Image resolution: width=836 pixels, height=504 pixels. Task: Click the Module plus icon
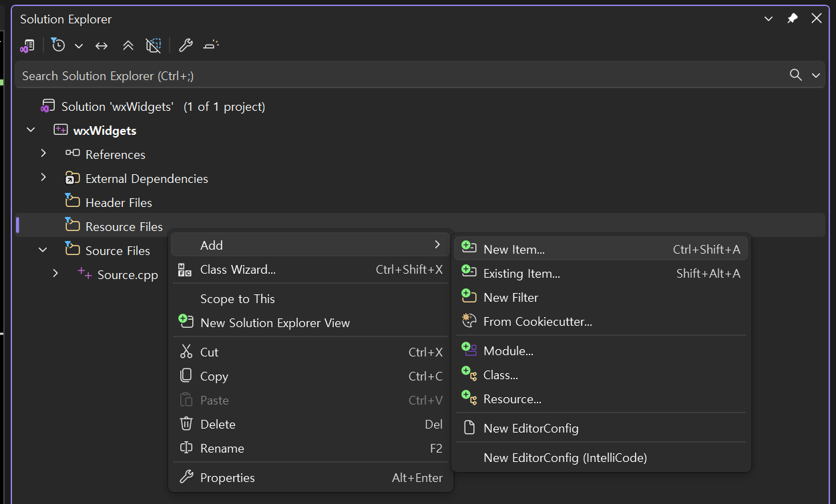469,349
